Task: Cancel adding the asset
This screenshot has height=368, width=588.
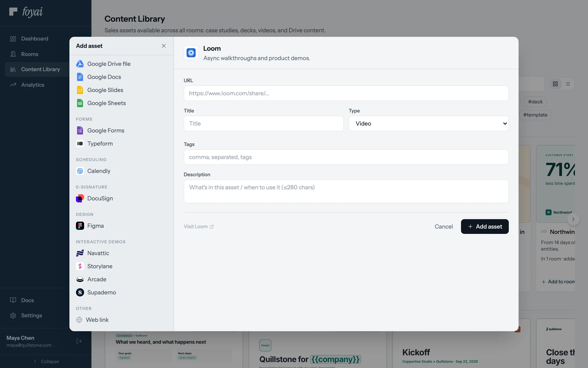Action: 444,226
